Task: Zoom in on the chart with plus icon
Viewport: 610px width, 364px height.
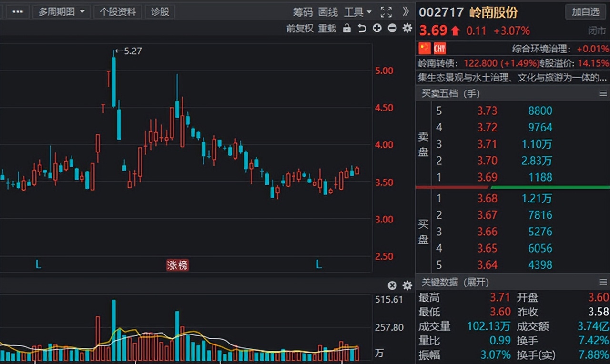Action: (x=376, y=28)
